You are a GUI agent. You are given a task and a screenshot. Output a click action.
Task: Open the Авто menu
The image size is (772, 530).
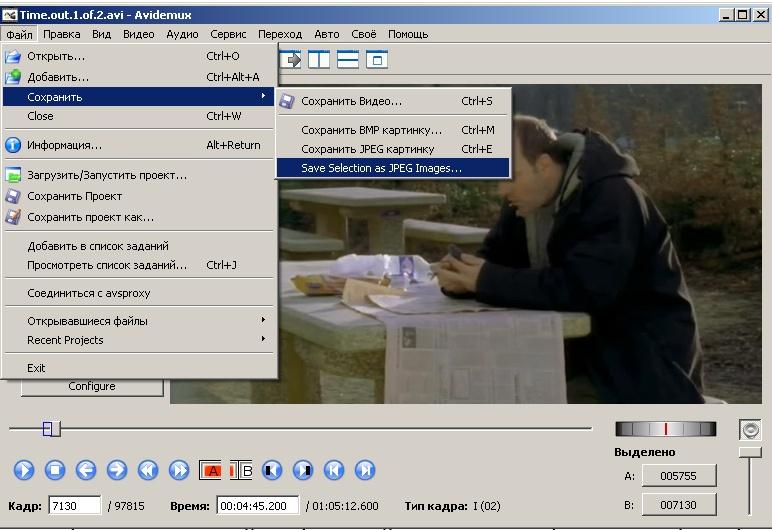pyautogui.click(x=326, y=34)
